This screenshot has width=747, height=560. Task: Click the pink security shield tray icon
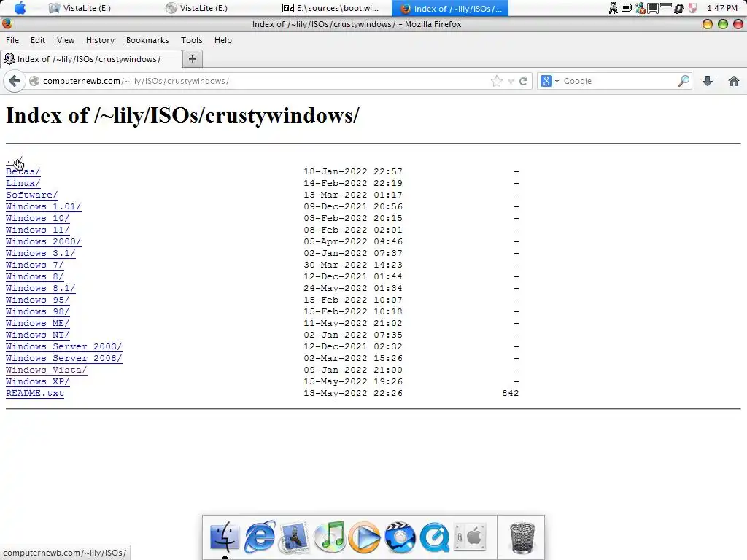click(x=693, y=8)
